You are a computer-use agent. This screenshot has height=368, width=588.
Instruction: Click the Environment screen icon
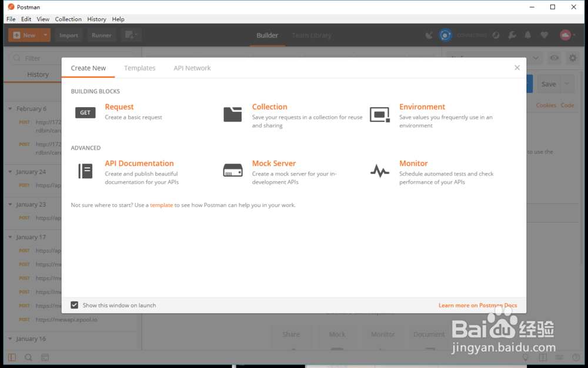380,115
